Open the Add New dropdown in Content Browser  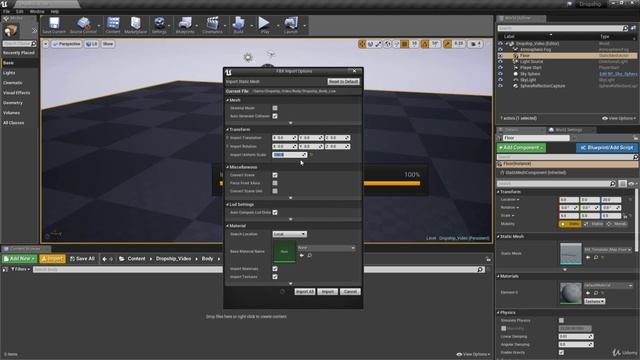[x=19, y=259]
